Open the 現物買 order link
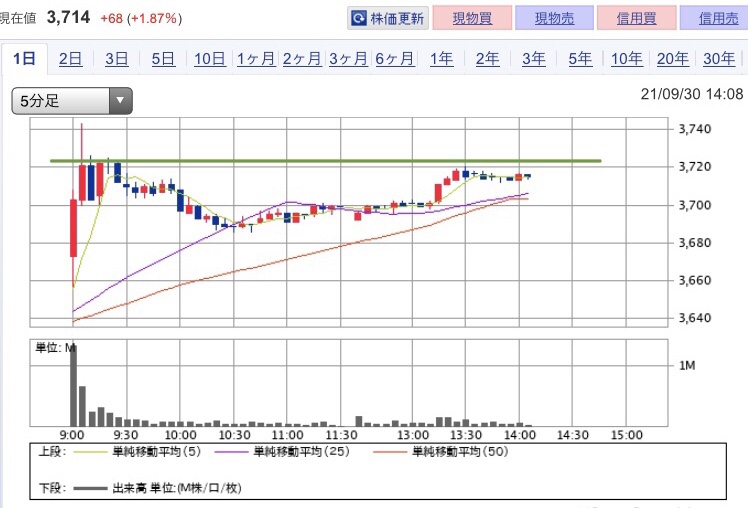Image resolution: width=748 pixels, height=508 pixels. (x=472, y=18)
